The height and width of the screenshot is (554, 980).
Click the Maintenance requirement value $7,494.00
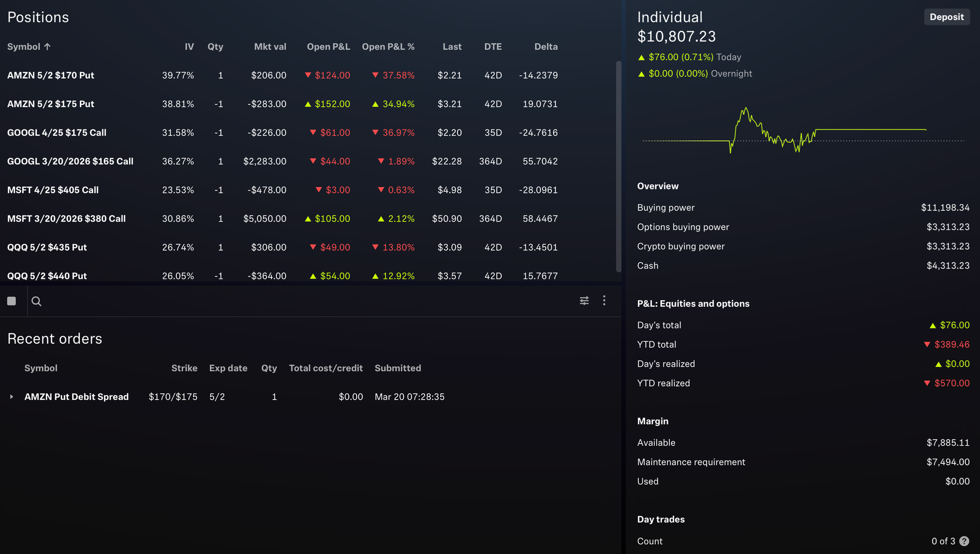click(x=948, y=462)
